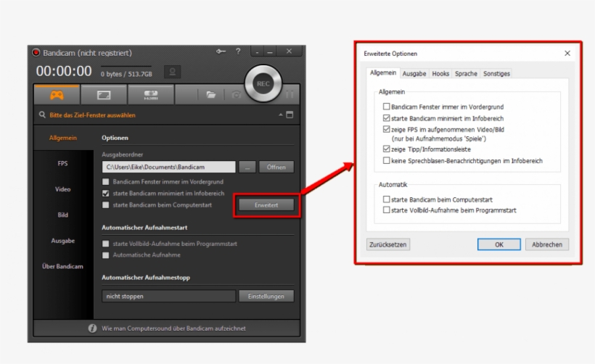Click the Zurücksetzen button
Viewport: 595px width, 364px height.
pyautogui.click(x=387, y=244)
